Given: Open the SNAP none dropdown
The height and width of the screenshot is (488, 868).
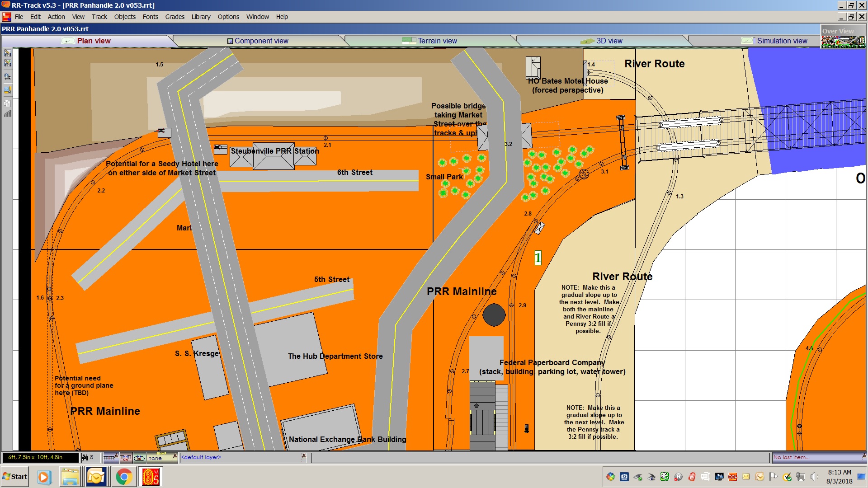Looking at the screenshot, I should pyautogui.click(x=175, y=456).
